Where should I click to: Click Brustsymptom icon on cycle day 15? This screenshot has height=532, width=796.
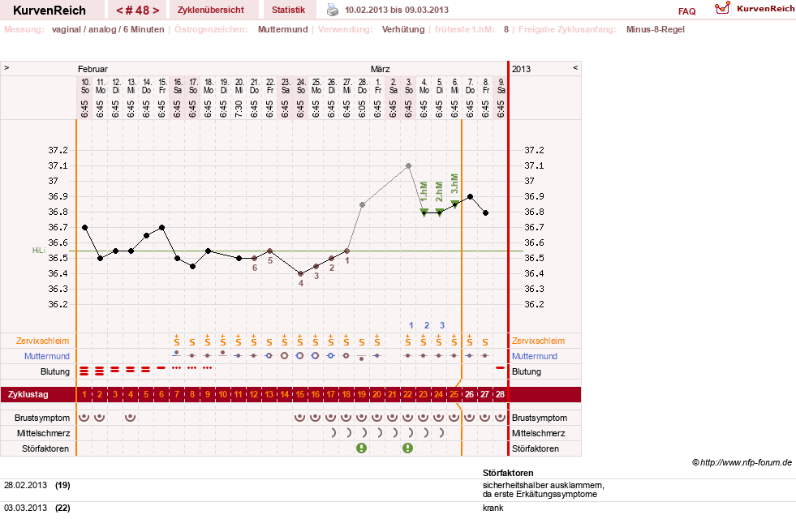300,418
